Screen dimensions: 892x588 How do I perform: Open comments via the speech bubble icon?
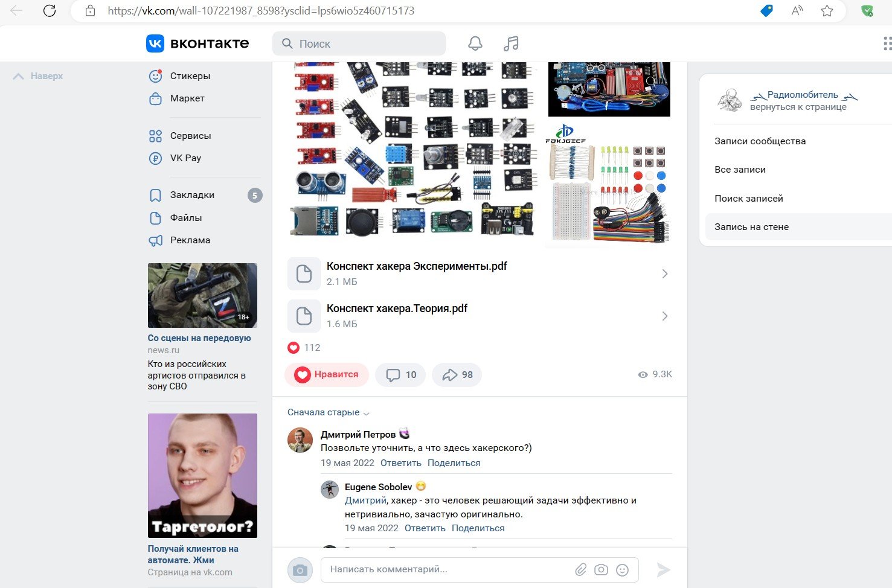click(x=400, y=374)
